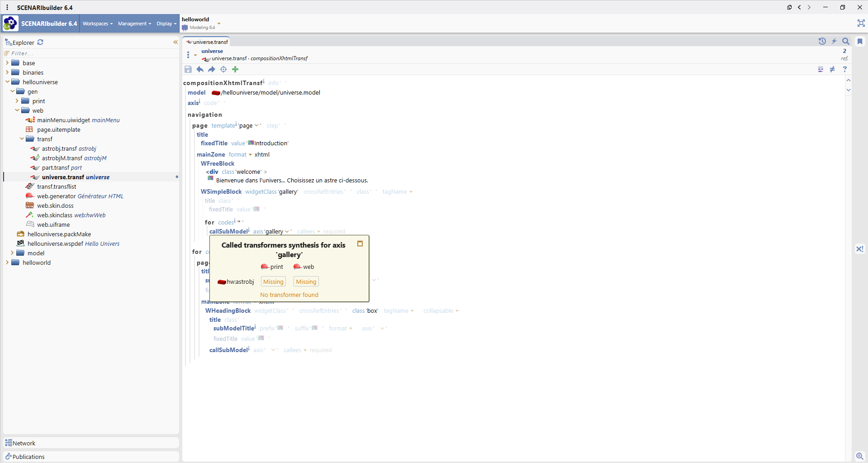This screenshot has height=463, width=868.
Task: Click the Filter input field
Action: [90, 53]
